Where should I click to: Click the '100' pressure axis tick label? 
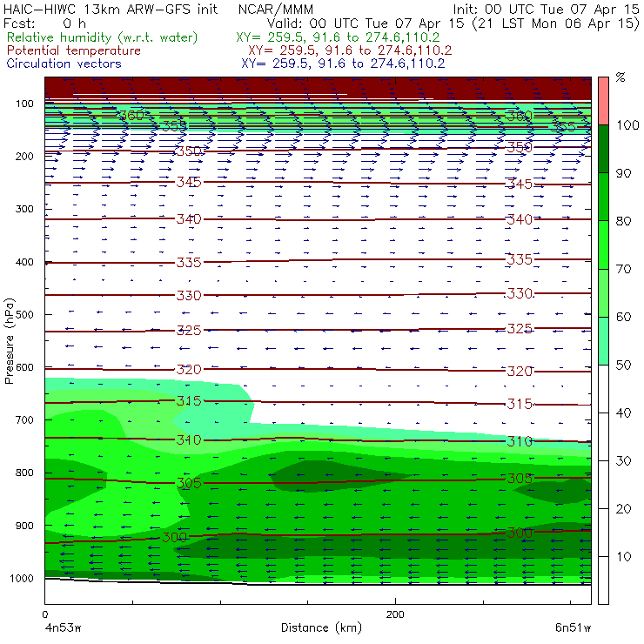pyautogui.click(x=24, y=104)
